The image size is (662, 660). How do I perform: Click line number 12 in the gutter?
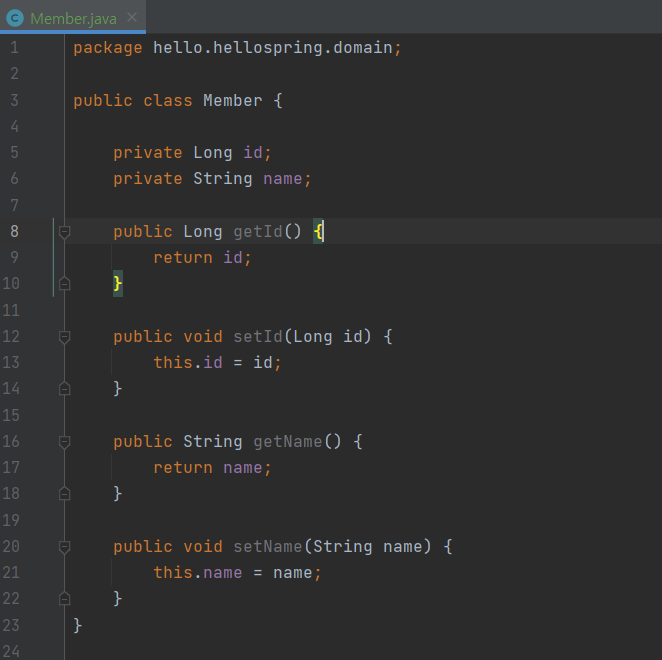click(x=11, y=337)
